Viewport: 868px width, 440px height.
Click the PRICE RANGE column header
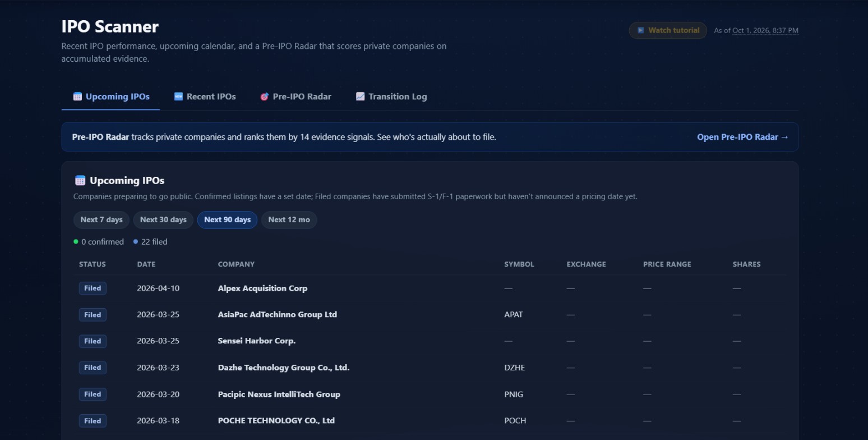667,264
